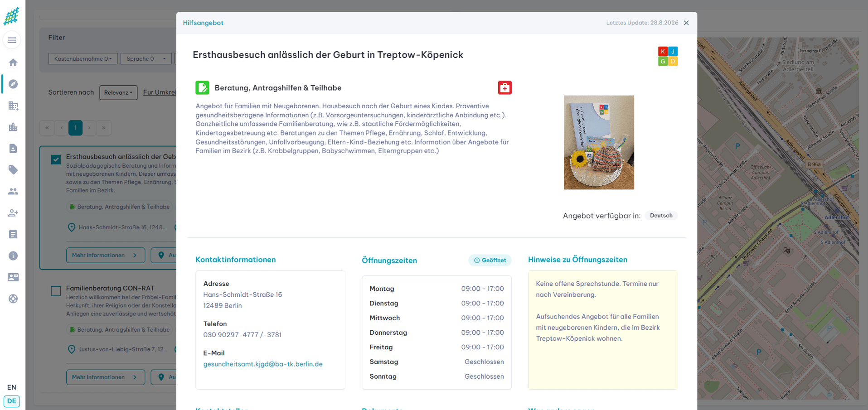Open the text document icon in sidebar

coord(13,234)
